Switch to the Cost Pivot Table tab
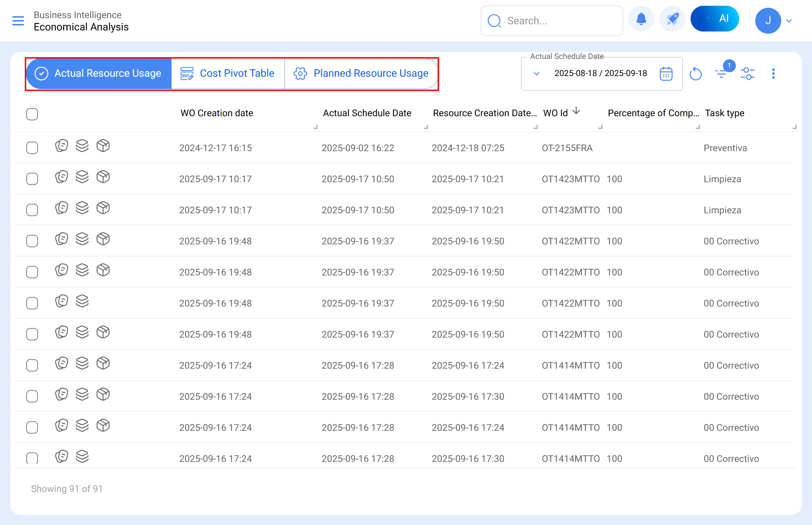The width and height of the screenshot is (812, 525). coord(228,74)
